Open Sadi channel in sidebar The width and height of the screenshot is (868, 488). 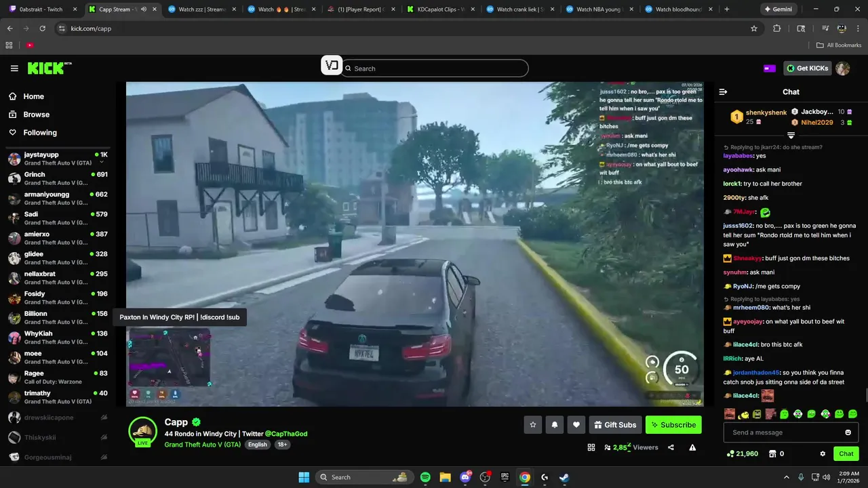pos(58,218)
